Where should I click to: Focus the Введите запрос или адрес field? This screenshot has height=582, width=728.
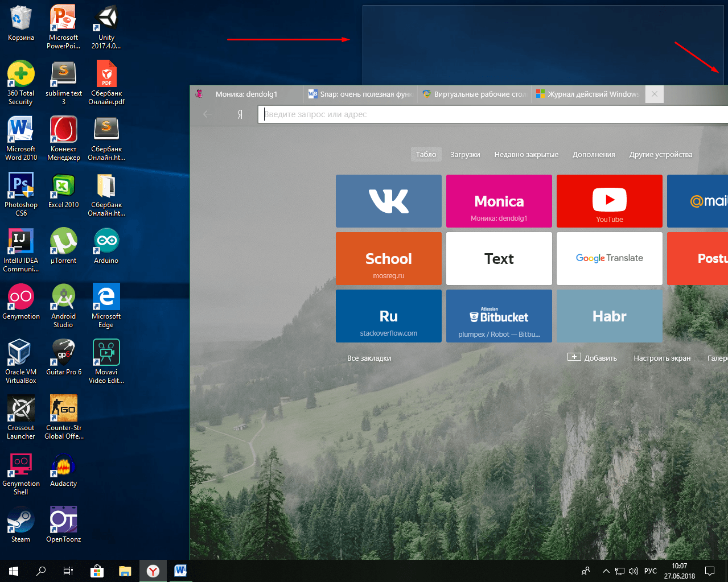[493, 114]
